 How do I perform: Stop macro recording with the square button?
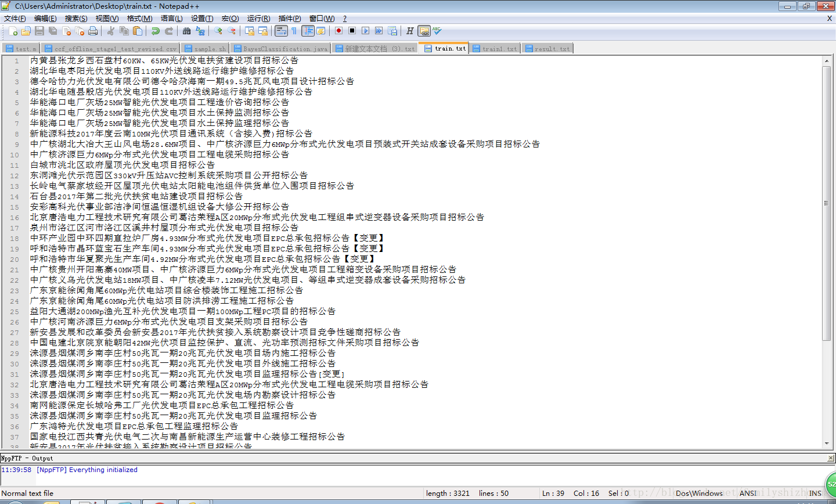point(352,31)
